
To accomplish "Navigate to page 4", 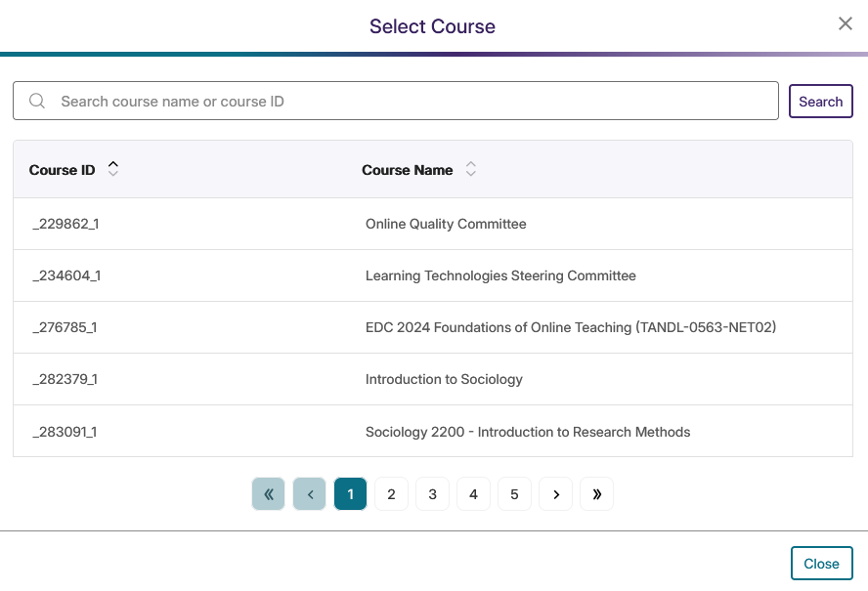I will pyautogui.click(x=473, y=493).
